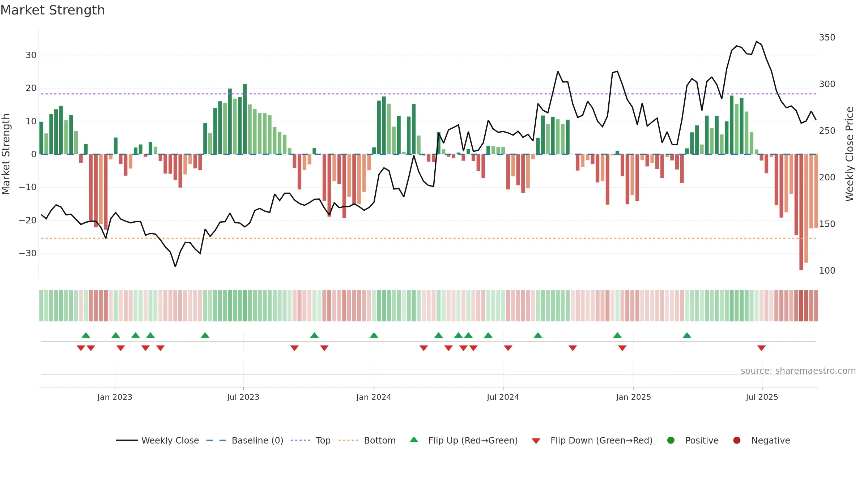Click the last flip-up marker, after Jan 2025
The image size is (868, 488).
pyautogui.click(x=687, y=335)
